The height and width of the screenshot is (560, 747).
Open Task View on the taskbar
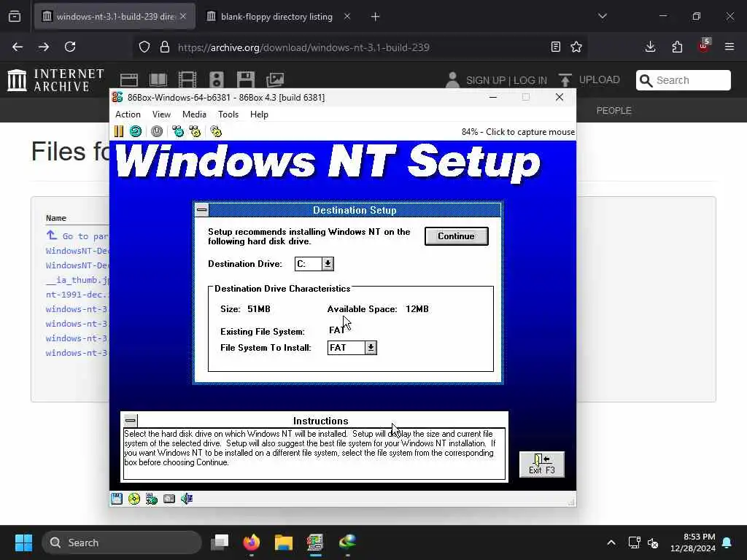coord(220,542)
